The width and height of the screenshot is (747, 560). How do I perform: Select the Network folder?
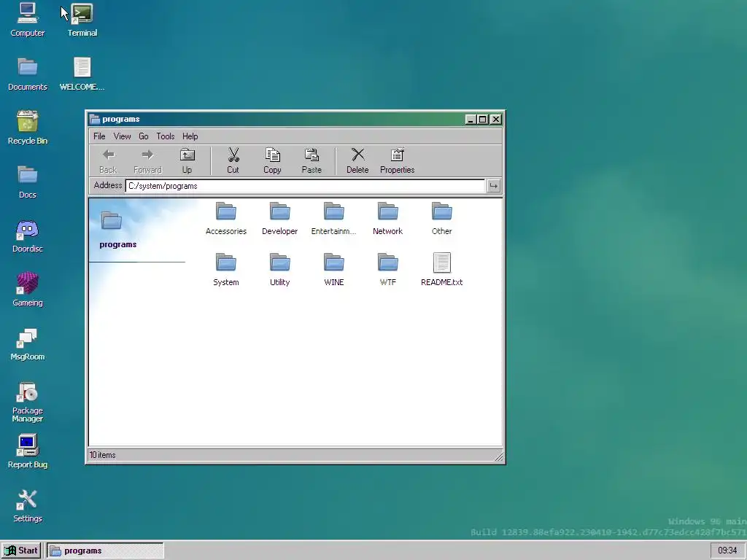(x=387, y=219)
